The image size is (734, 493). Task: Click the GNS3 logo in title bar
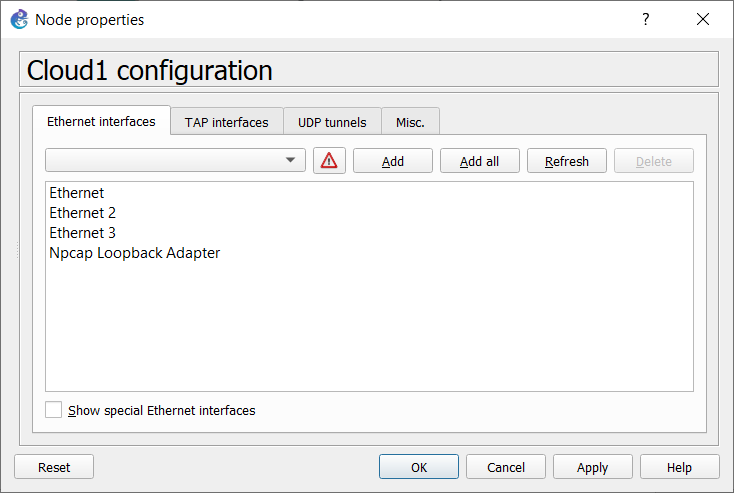pyautogui.click(x=20, y=20)
